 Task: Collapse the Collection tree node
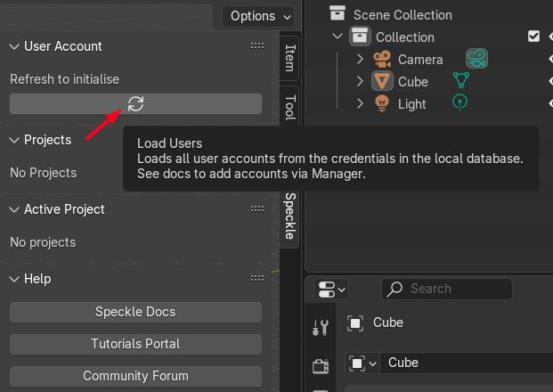(337, 36)
